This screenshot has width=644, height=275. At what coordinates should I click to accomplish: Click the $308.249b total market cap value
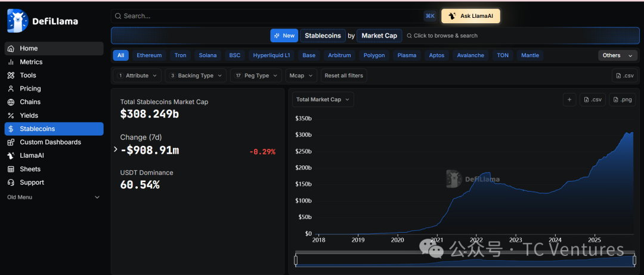150,114
